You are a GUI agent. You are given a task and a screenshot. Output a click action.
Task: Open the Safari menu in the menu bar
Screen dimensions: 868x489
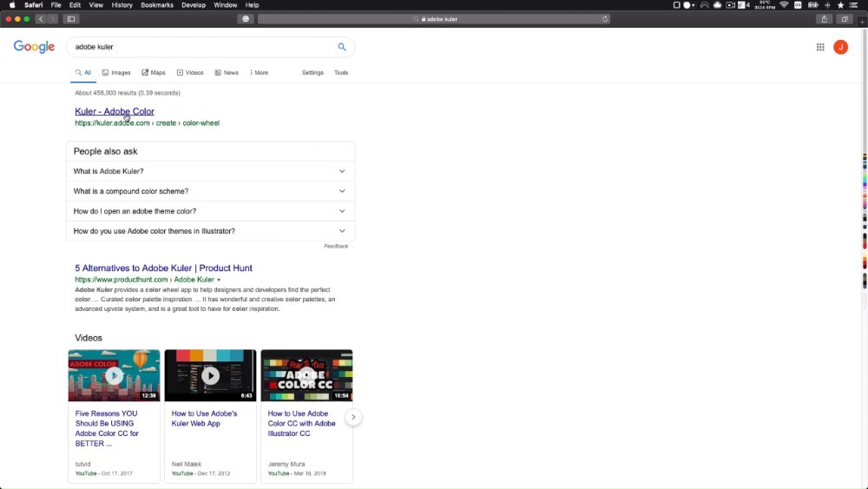tap(33, 5)
